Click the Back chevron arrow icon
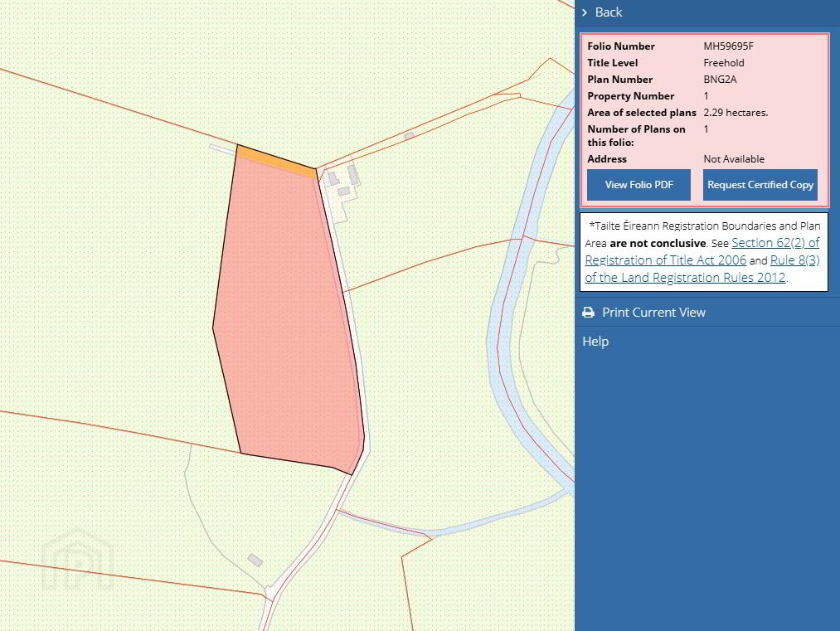The width and height of the screenshot is (840, 631). [585, 12]
